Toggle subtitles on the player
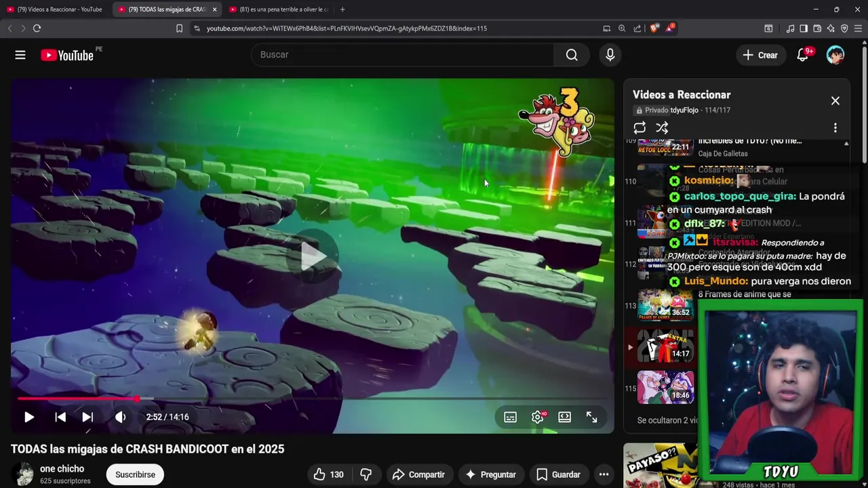This screenshot has width=868, height=488. pyautogui.click(x=511, y=418)
